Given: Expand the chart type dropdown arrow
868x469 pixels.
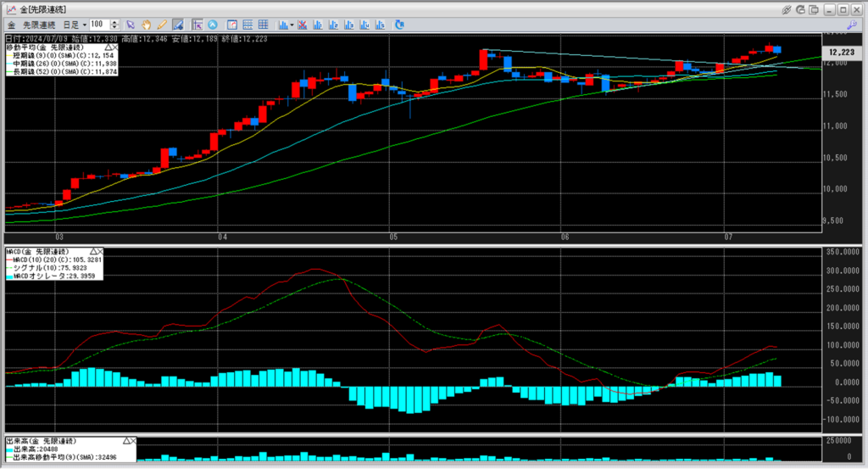Looking at the screenshot, I should coord(292,25).
